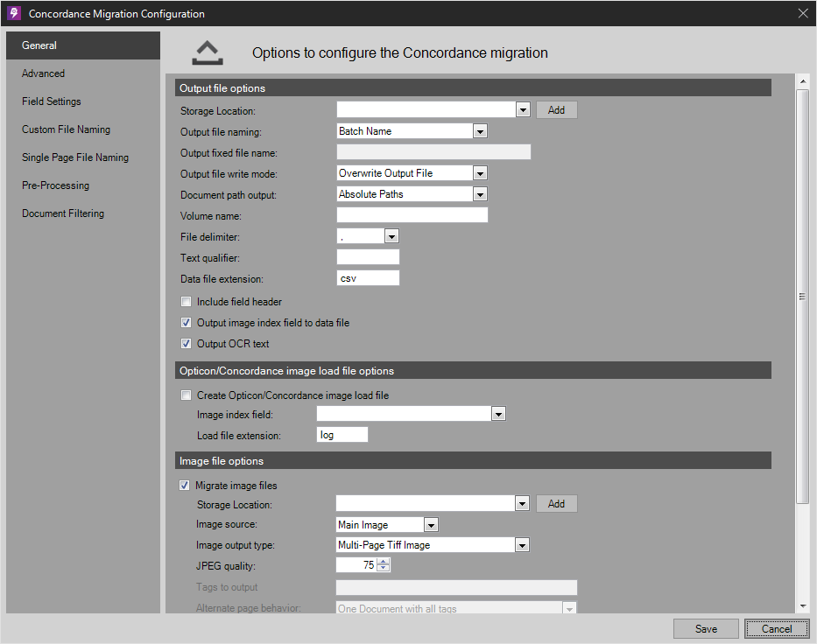Click the vertical scrollbar thumb
This screenshot has height=644, width=817.
tap(803, 297)
